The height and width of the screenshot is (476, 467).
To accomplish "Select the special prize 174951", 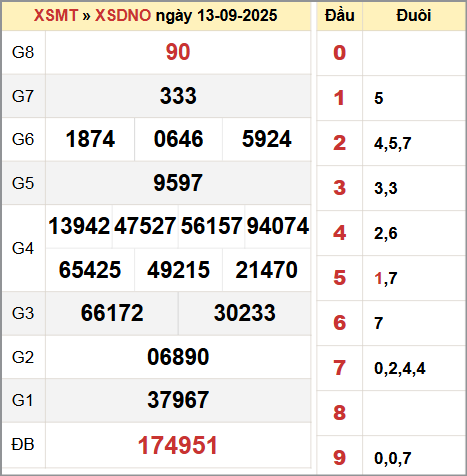I will 178,445.
